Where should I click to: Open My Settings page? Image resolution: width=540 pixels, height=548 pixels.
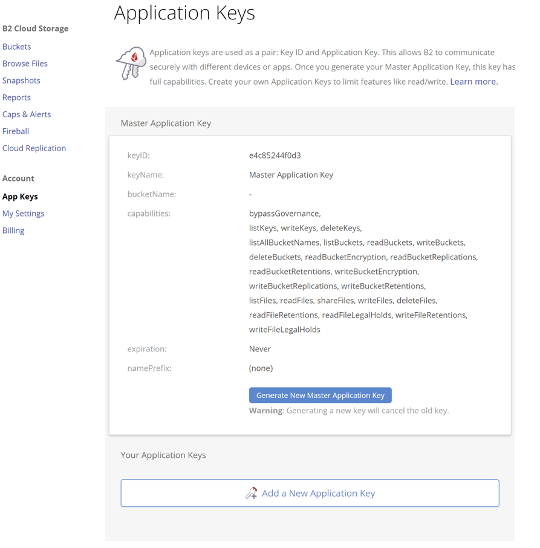(x=23, y=214)
